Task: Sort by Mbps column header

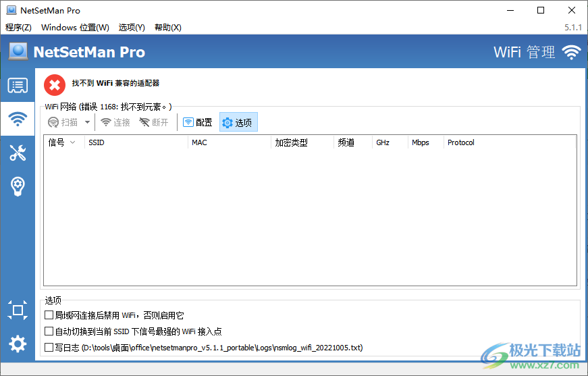Action: tap(425, 142)
